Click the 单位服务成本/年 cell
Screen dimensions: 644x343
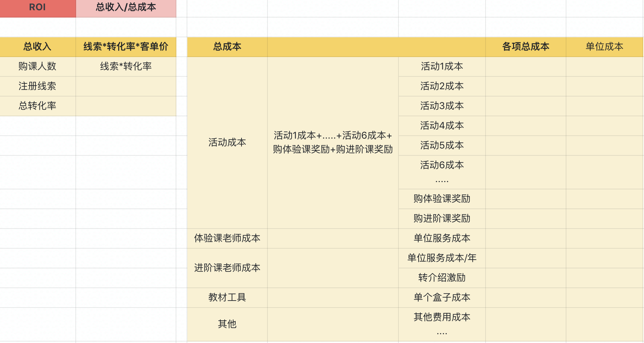(x=442, y=258)
